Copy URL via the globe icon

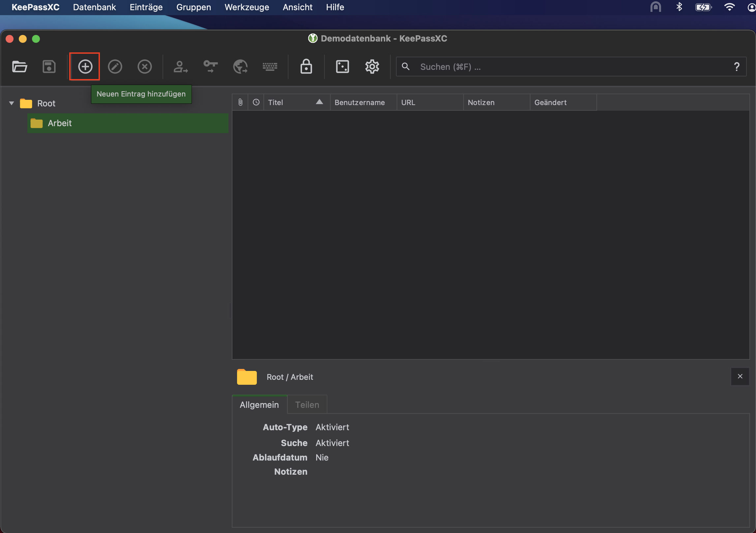[x=240, y=67]
